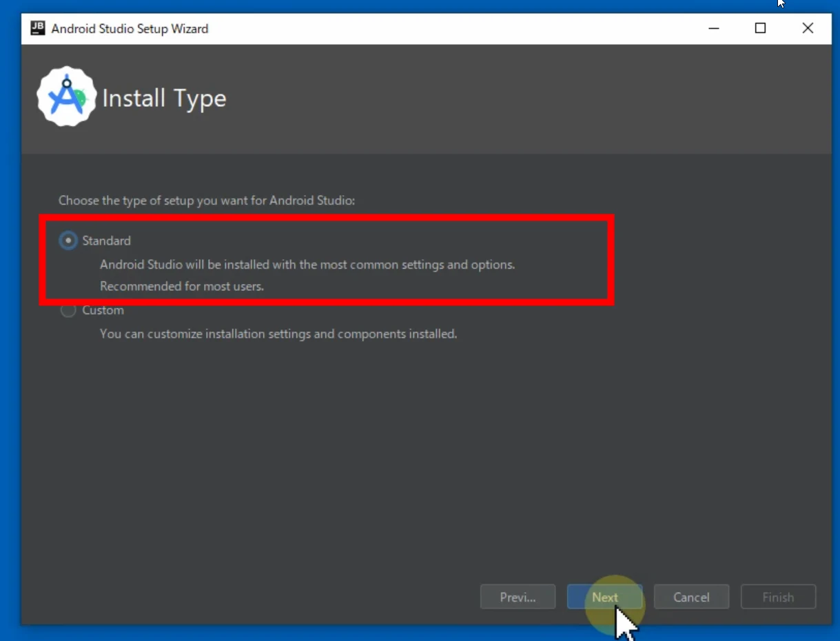
Task: Minimize the Setup Wizard window
Action: pos(713,28)
